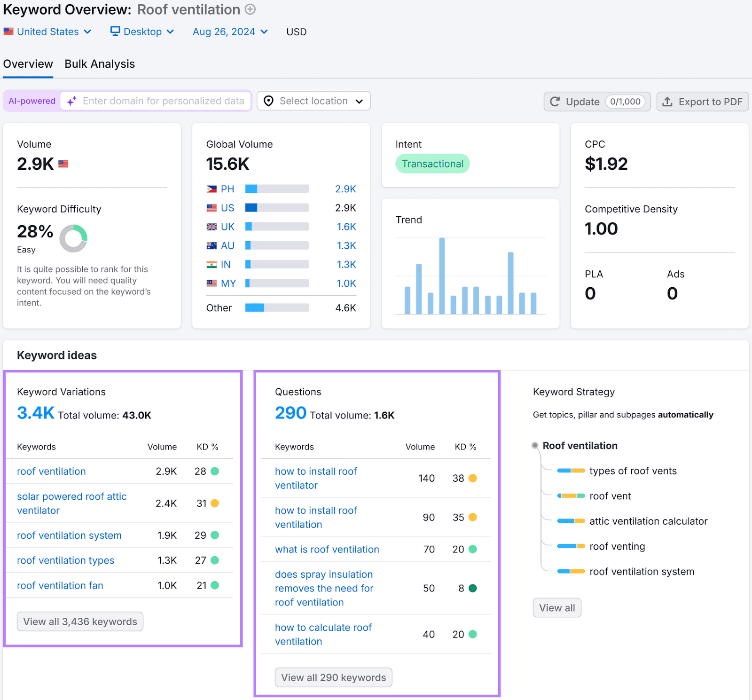The height and width of the screenshot is (700, 752).
Task: Click the tallest bar in Trend chart
Action: [442, 275]
